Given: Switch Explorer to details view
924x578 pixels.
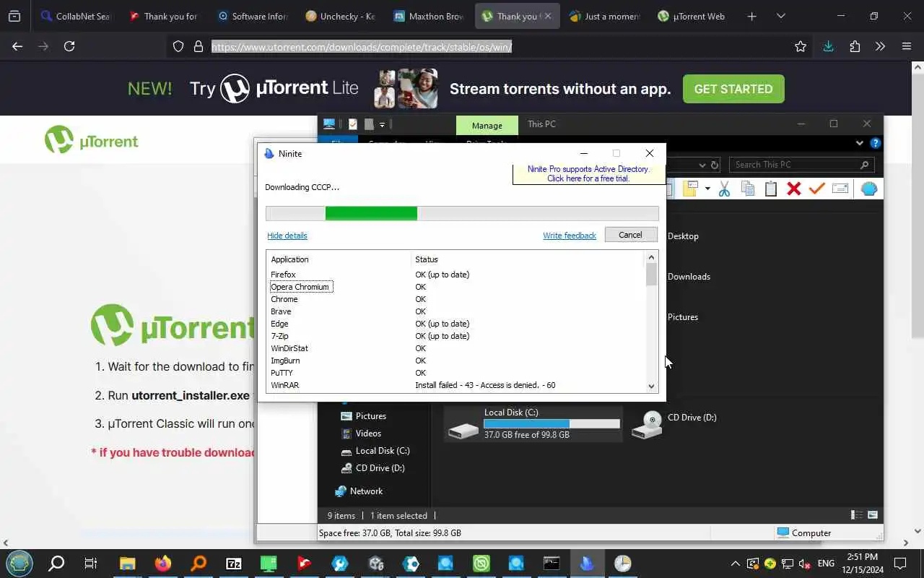Looking at the screenshot, I should pos(857,515).
